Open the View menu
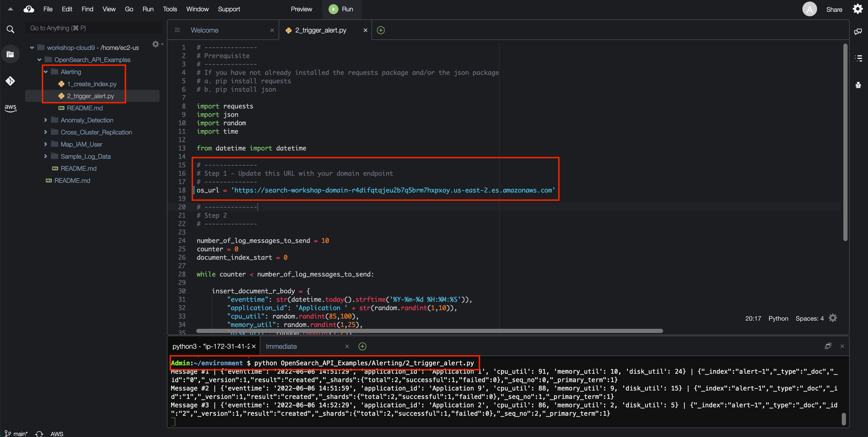Viewport: 868px width, 437px height. pyautogui.click(x=109, y=9)
